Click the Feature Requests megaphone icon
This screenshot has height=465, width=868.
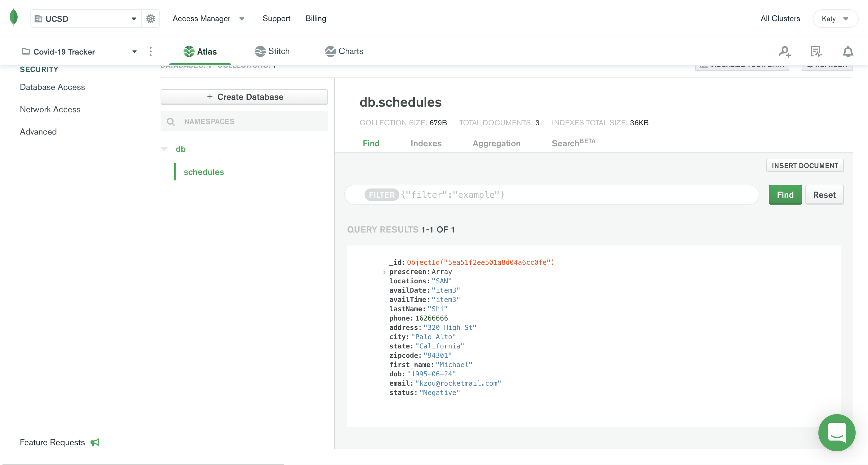click(95, 442)
